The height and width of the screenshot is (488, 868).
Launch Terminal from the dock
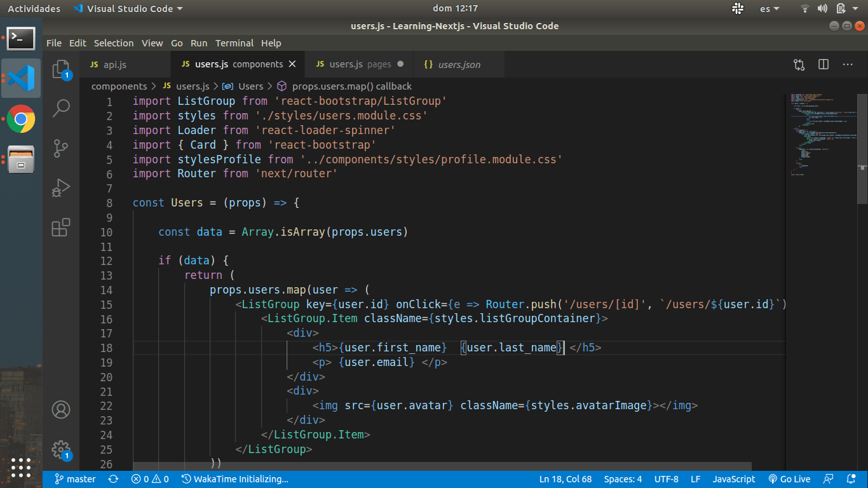(21, 37)
